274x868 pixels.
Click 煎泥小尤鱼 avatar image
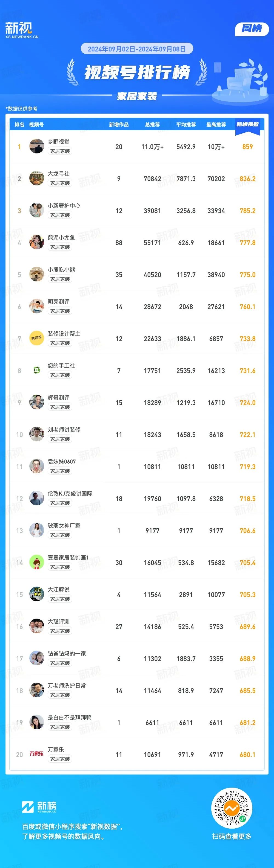pyautogui.click(x=37, y=242)
